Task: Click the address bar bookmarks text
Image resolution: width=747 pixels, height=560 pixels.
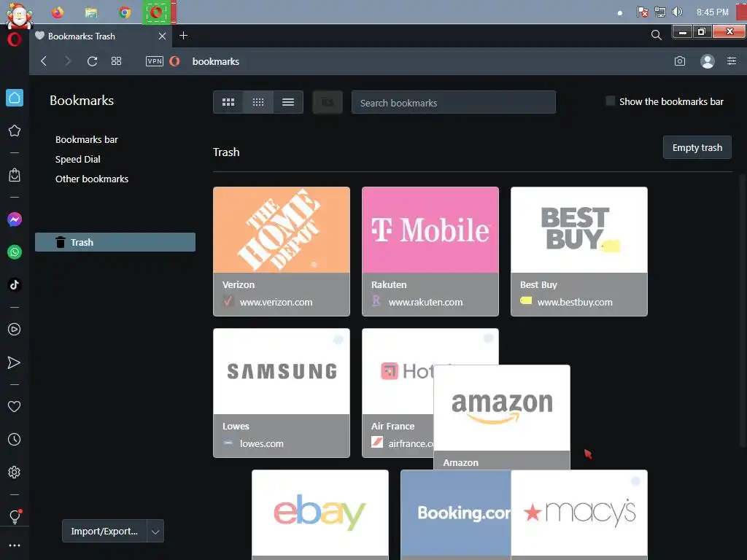Action: click(216, 61)
